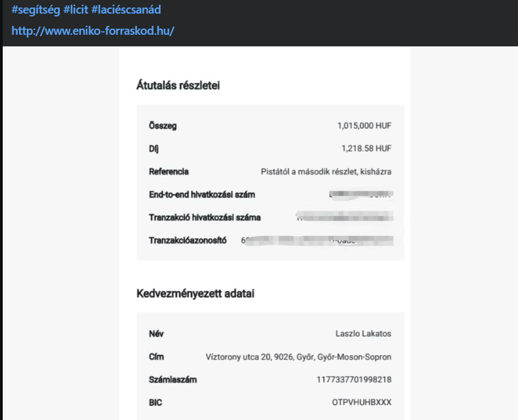Click the Számlaszám label
518x420 pixels.
[172, 379]
